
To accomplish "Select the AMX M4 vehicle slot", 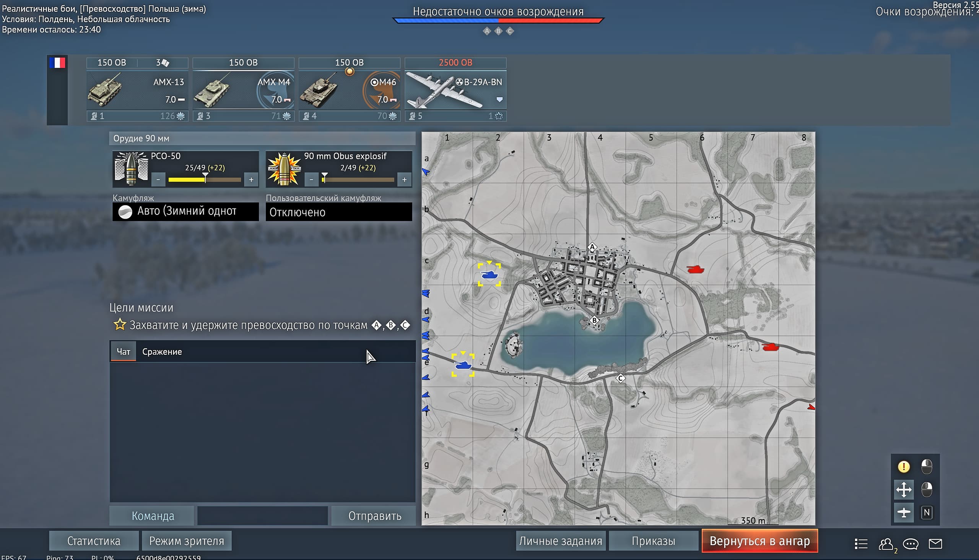I will (x=243, y=90).
